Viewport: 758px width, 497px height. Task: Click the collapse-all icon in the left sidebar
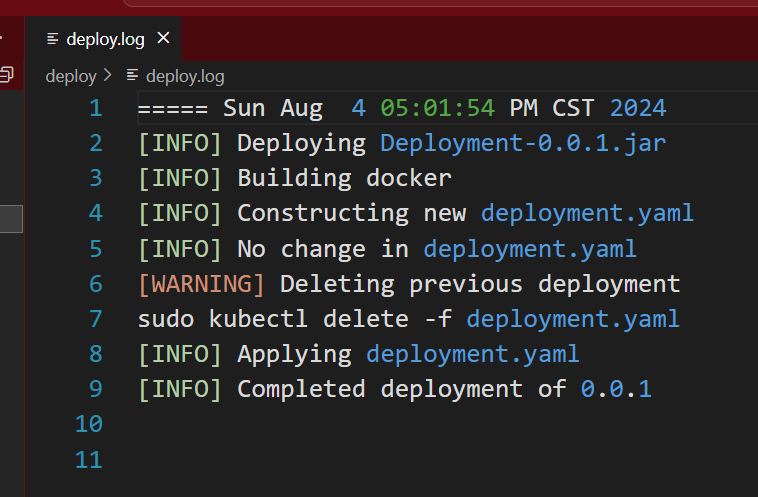pyautogui.click(x=7, y=74)
